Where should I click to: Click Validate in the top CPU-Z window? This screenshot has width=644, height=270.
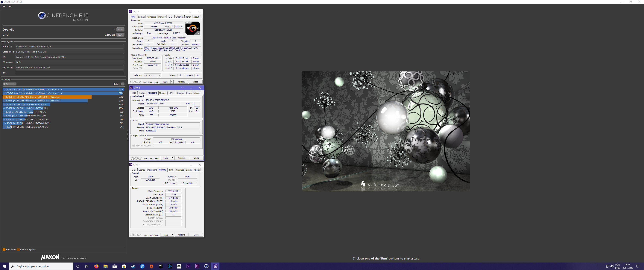click(181, 82)
